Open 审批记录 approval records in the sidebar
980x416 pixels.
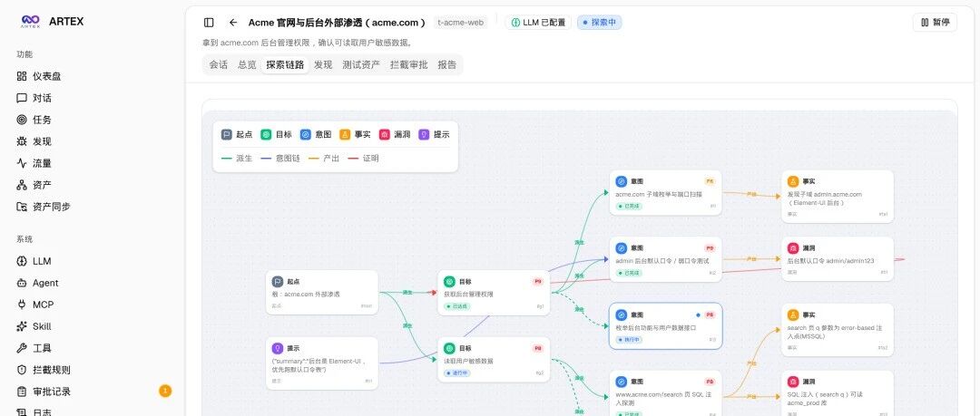point(44,392)
